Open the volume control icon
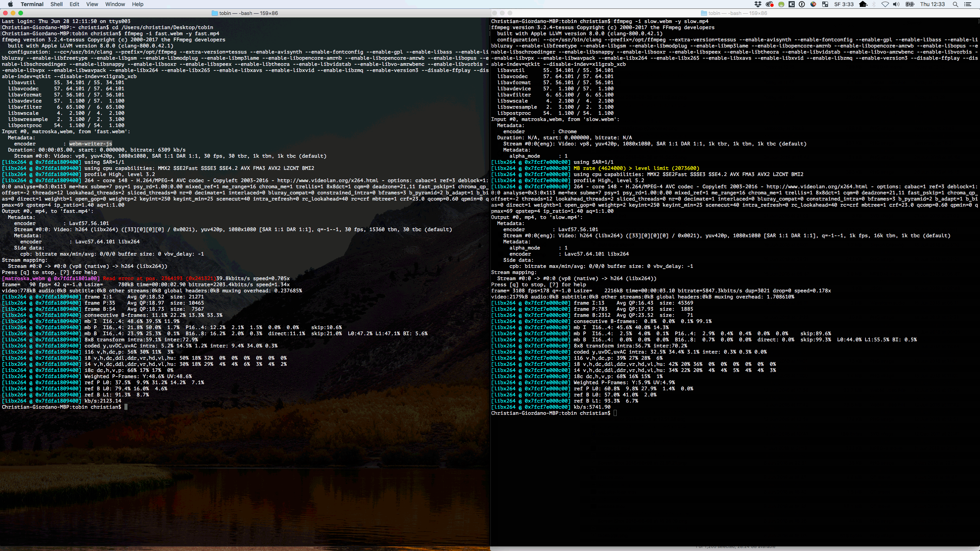The image size is (980, 551). 896,4
